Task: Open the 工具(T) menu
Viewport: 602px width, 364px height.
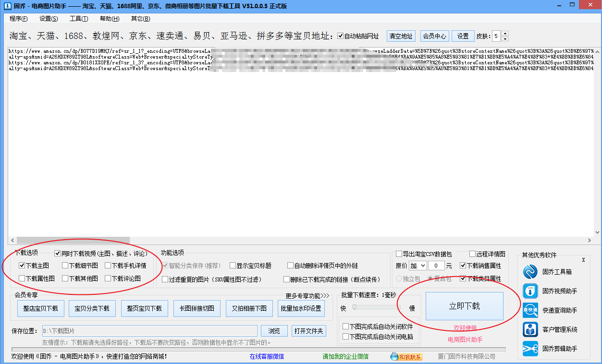Action: click(x=79, y=19)
